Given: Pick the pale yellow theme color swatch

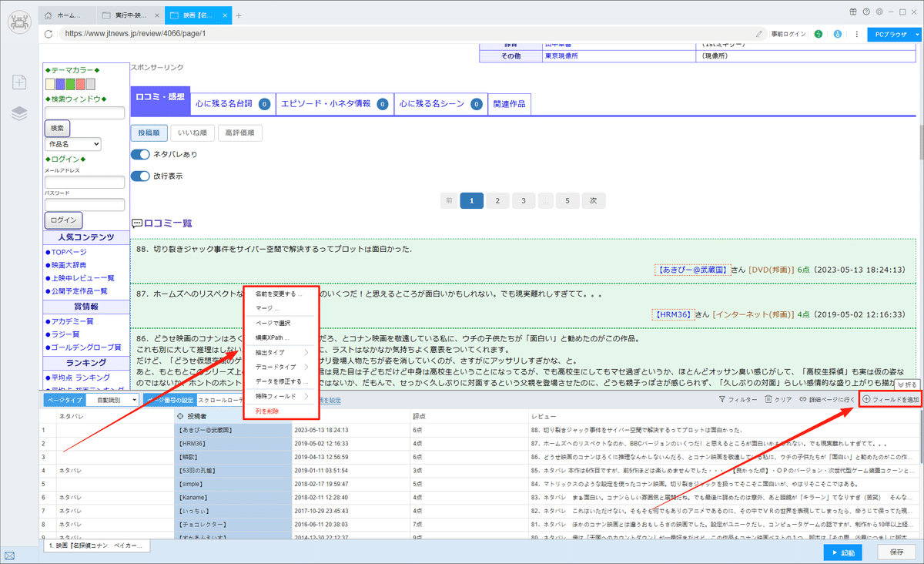Looking at the screenshot, I should (50, 84).
